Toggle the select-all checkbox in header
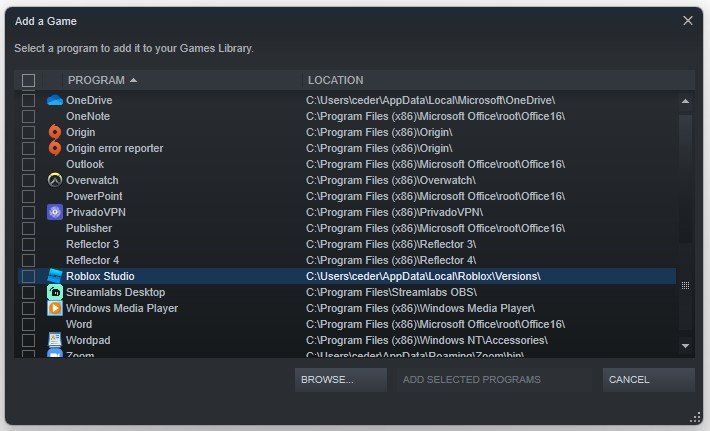710x431 pixels. pyautogui.click(x=29, y=80)
